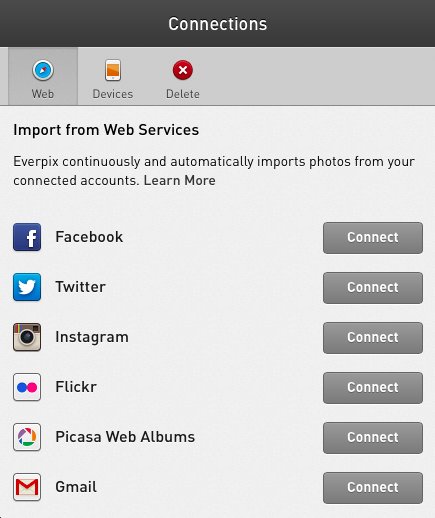Click the Web compass icon
Viewport: 435px width, 518px height.
coord(43,70)
